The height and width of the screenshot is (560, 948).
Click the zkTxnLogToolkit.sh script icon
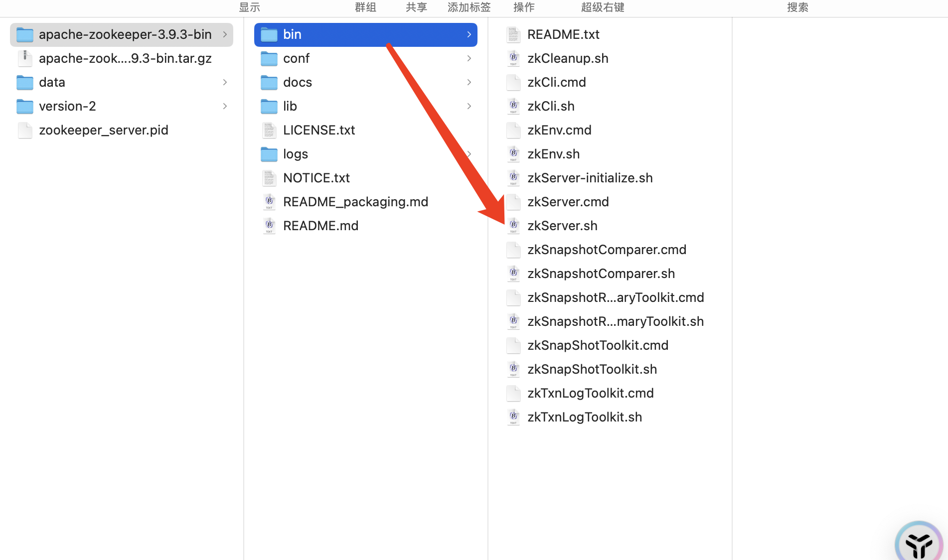(513, 418)
